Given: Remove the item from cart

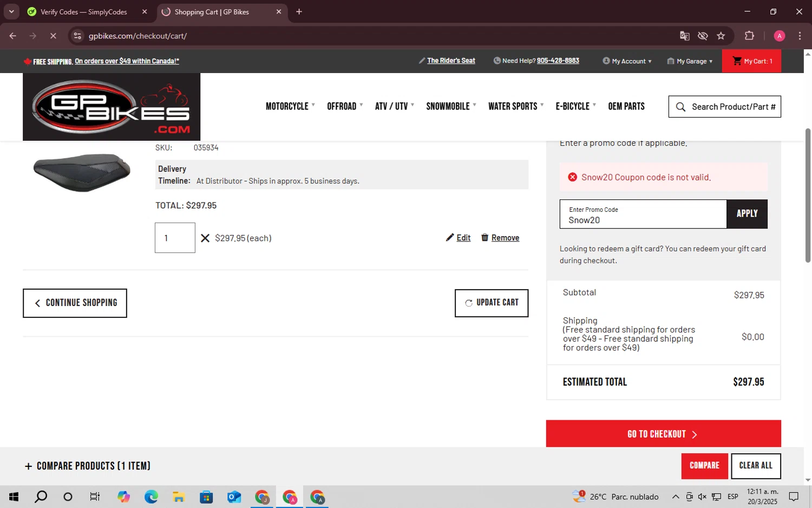Looking at the screenshot, I should tap(500, 238).
